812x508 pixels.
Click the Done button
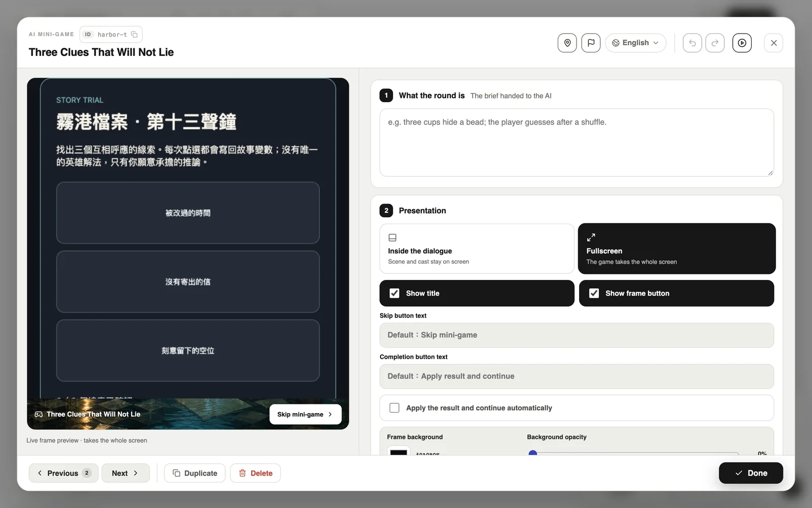(751, 473)
